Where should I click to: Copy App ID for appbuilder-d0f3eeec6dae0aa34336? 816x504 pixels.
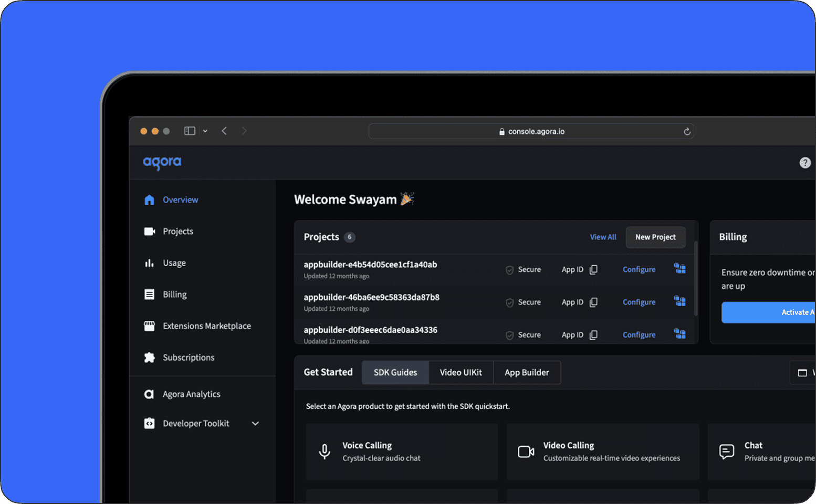(x=593, y=335)
